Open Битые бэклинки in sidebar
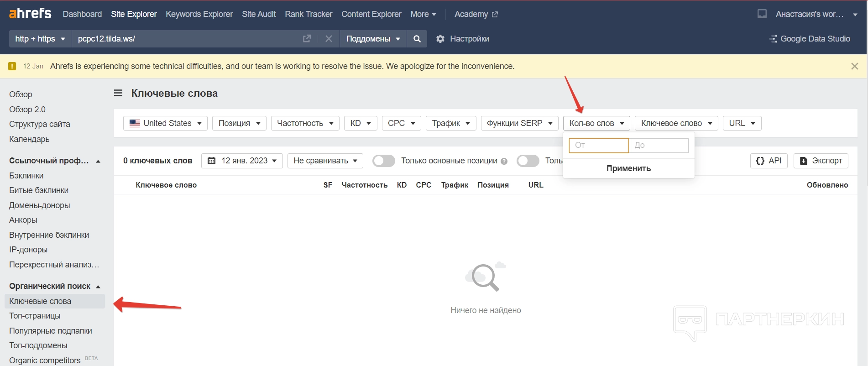This screenshot has height=366, width=868. click(x=39, y=190)
